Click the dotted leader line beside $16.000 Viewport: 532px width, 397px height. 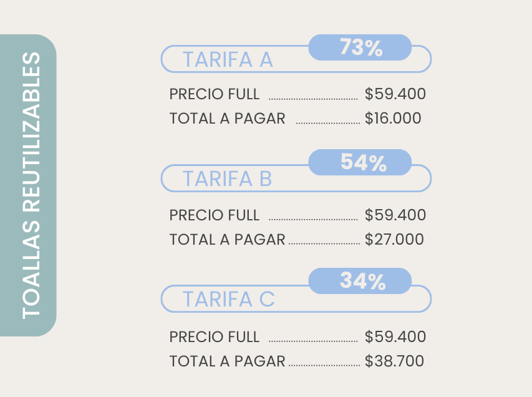tap(328, 123)
